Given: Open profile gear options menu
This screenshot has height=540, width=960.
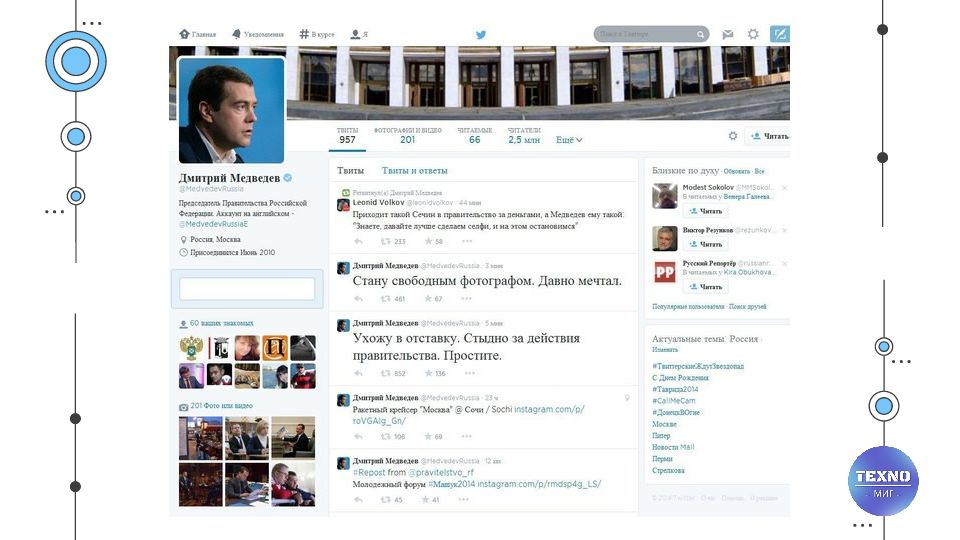Looking at the screenshot, I should click(733, 136).
